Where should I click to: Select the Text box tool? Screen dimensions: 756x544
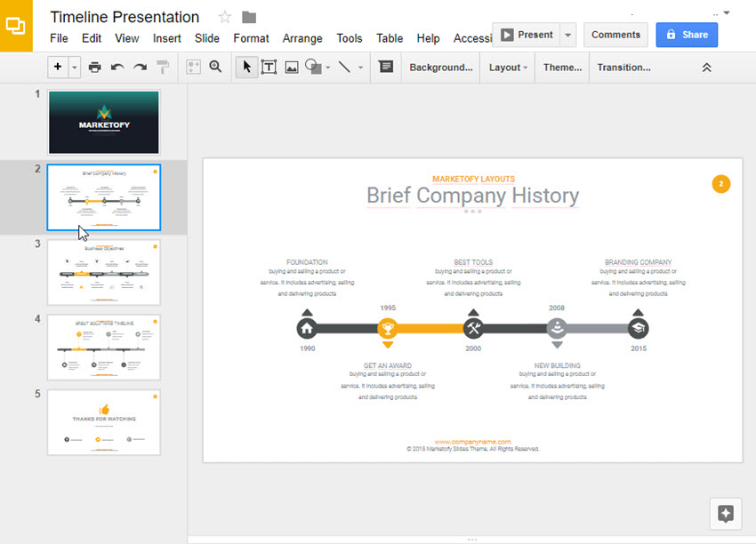pos(269,67)
